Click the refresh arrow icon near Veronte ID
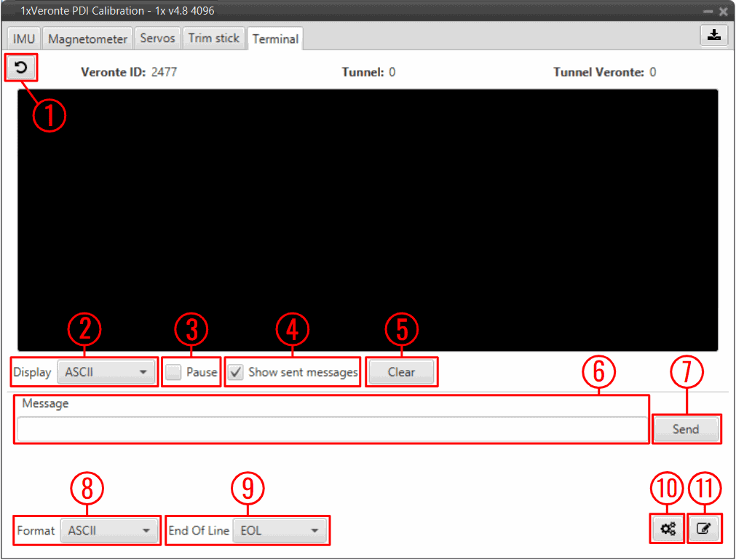 [x=21, y=68]
